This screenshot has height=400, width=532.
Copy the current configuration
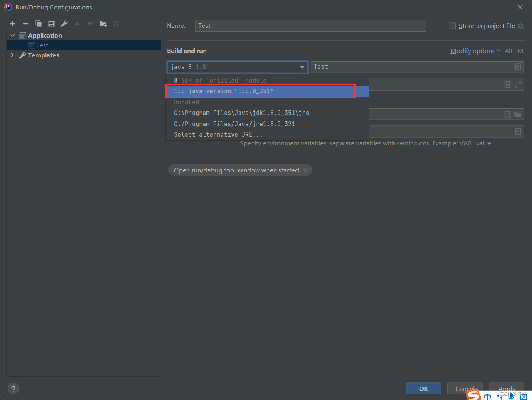[38, 23]
